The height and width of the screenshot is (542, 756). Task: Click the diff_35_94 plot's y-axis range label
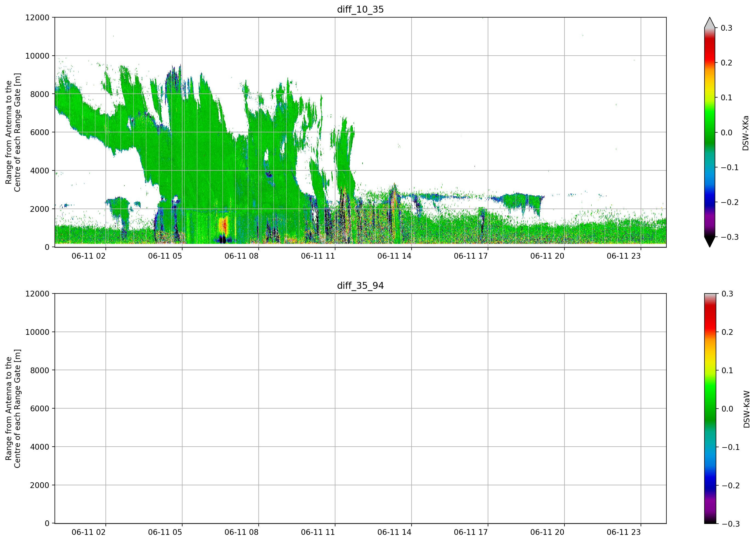[x=13, y=409]
